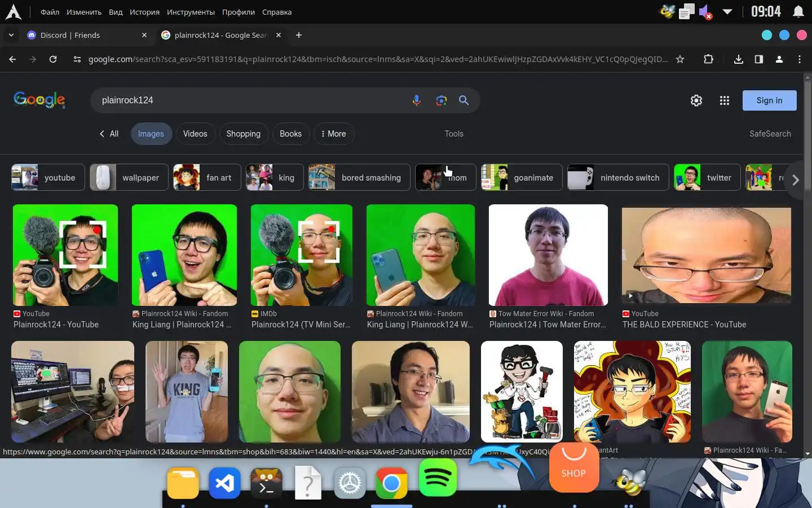
Task: Bookmark this page with the star icon
Action: coord(680,59)
